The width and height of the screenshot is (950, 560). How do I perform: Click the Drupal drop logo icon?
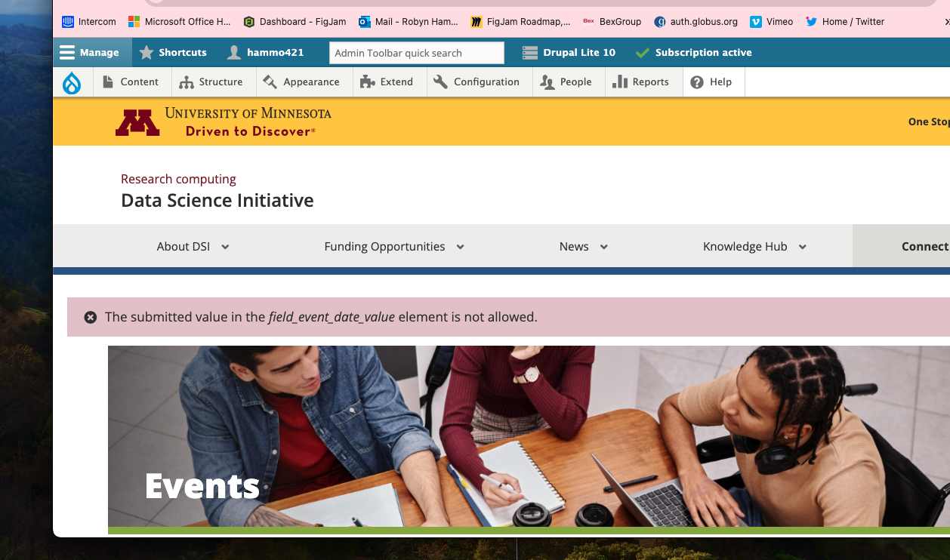(72, 82)
